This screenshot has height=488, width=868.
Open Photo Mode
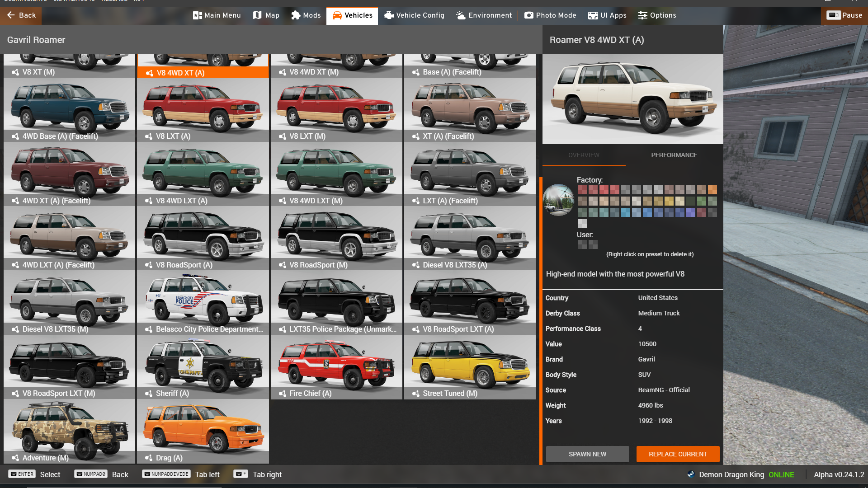550,15
